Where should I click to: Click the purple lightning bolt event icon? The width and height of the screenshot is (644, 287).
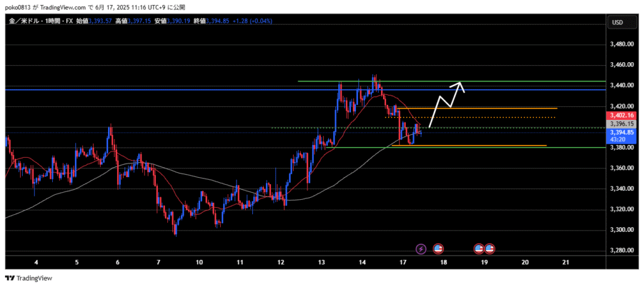[421, 249]
